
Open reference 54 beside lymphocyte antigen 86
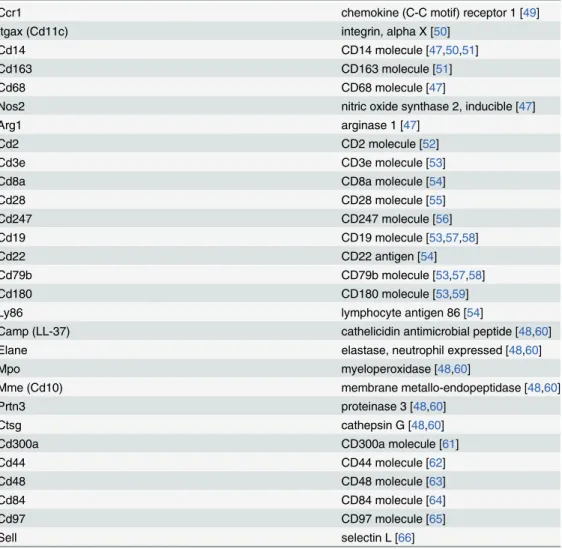click(x=473, y=313)
